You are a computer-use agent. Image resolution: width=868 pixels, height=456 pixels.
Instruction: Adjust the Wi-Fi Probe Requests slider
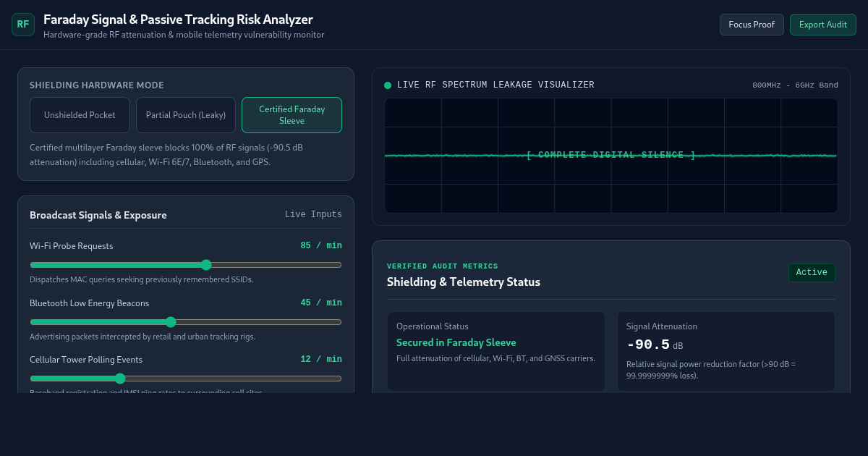(186, 265)
